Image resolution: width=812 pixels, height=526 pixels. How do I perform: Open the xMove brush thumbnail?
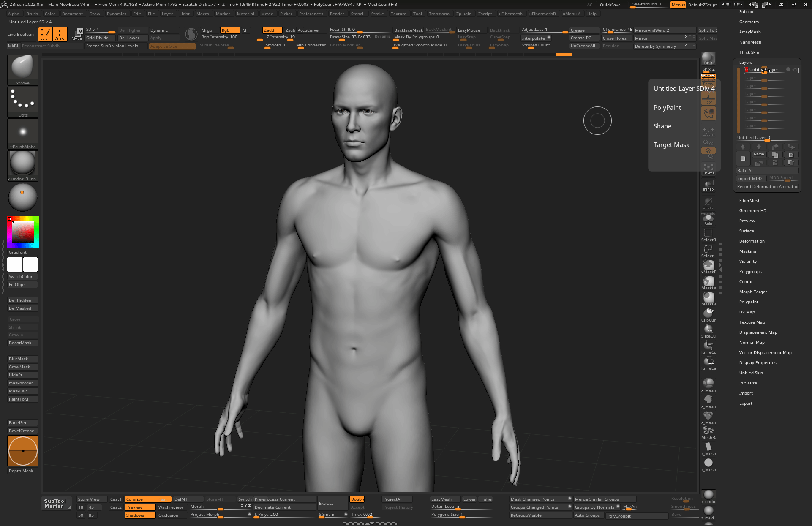tap(23, 70)
